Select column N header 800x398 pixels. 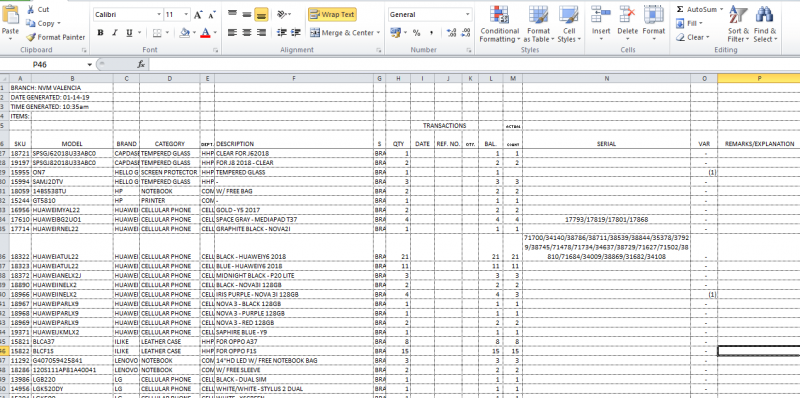(x=607, y=78)
